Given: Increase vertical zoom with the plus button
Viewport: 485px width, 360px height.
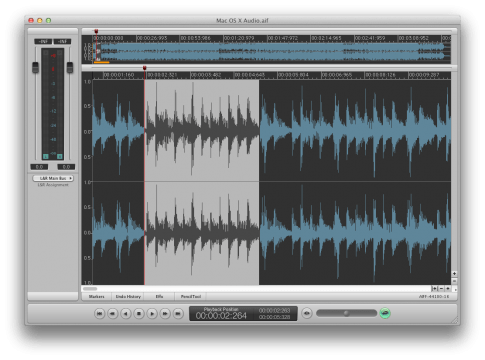Looking at the screenshot, I should tap(454, 274).
